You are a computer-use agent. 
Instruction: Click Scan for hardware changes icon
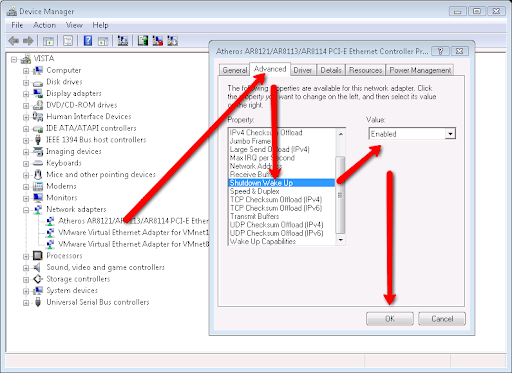click(x=123, y=41)
